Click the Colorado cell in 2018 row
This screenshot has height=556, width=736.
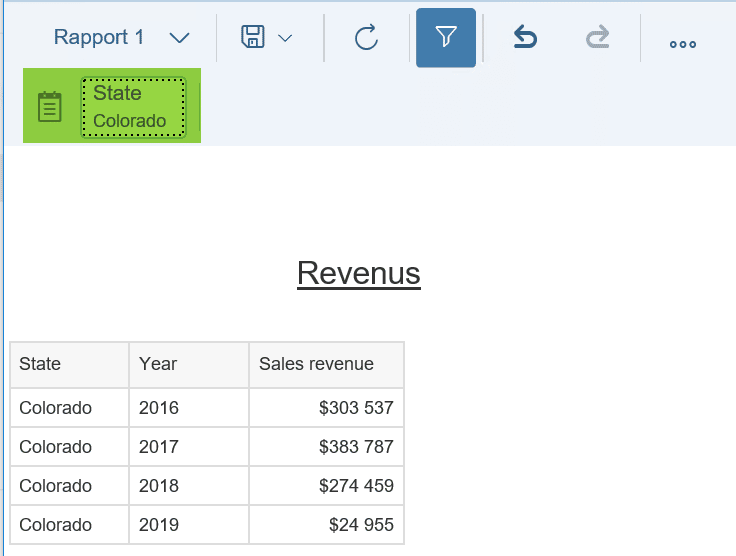click(69, 486)
